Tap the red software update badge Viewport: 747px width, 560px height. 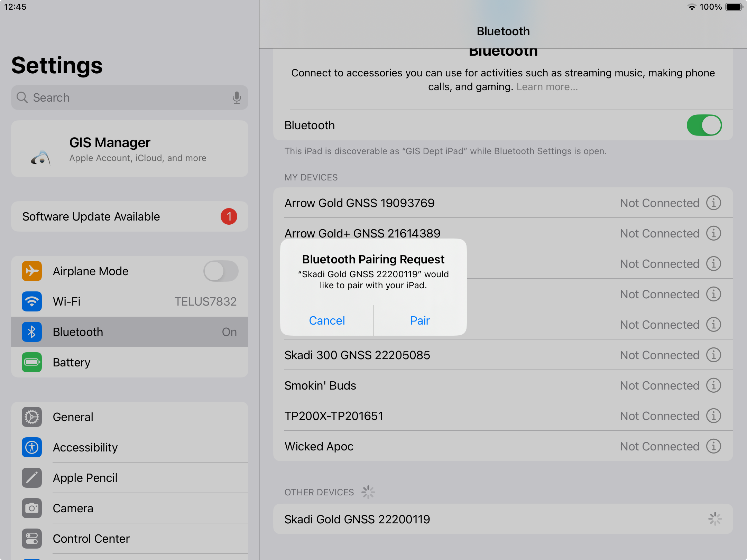229,216
